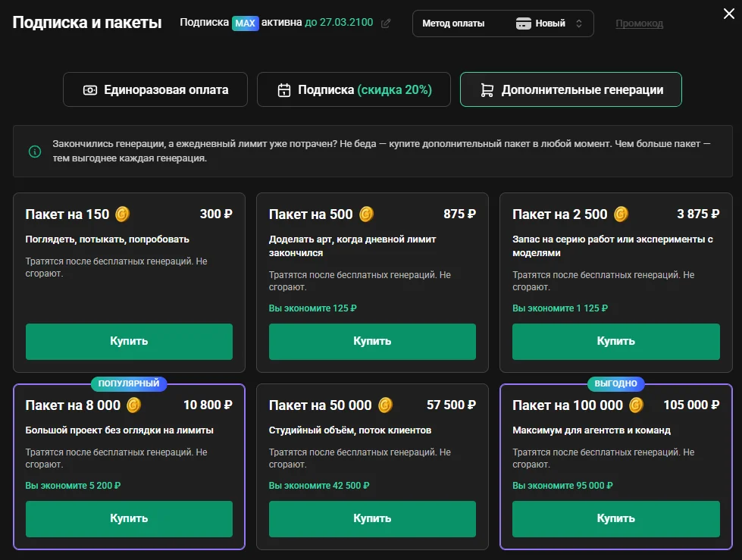Click the Пакет на 2 500 title
Image resolution: width=742 pixels, height=560 pixels.
[x=560, y=214]
